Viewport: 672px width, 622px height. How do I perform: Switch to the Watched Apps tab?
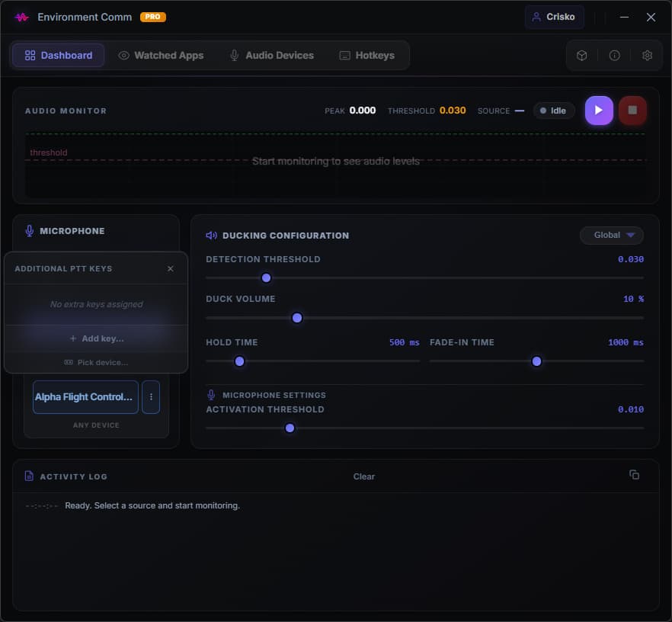click(x=161, y=56)
